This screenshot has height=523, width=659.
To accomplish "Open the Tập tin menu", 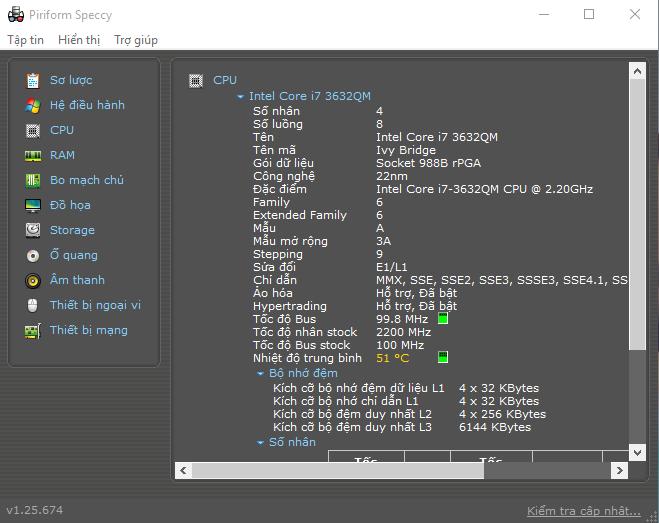I will 26,40.
